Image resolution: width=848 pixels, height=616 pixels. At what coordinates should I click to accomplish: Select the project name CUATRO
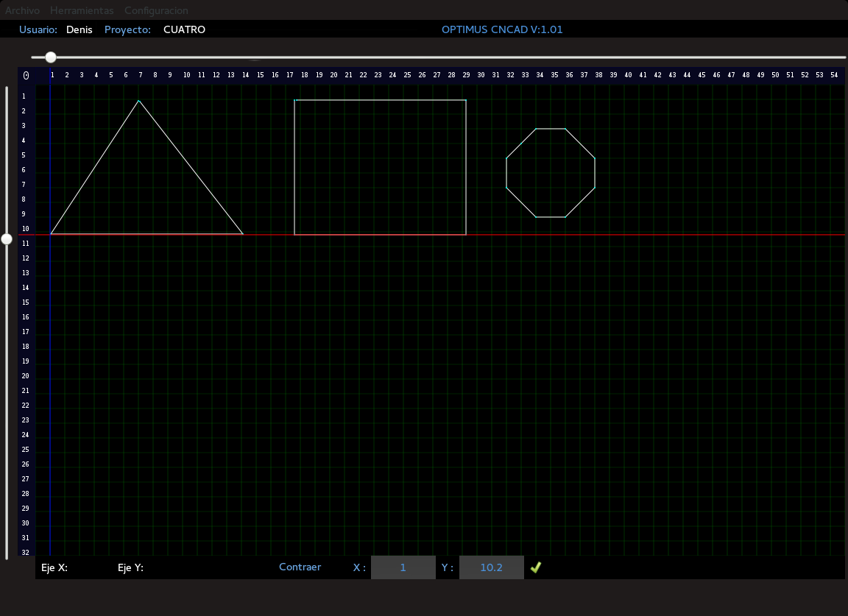[x=185, y=29]
